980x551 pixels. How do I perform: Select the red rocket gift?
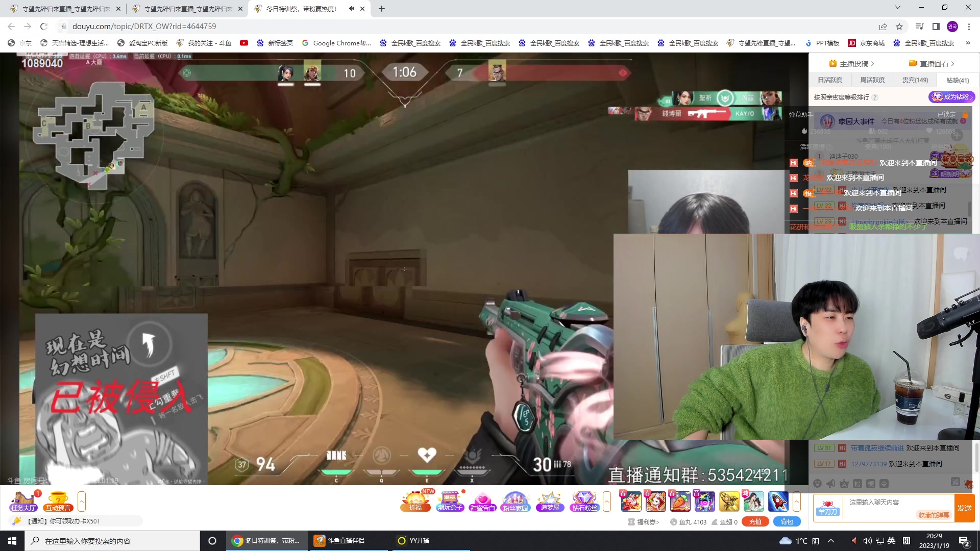pos(778,502)
